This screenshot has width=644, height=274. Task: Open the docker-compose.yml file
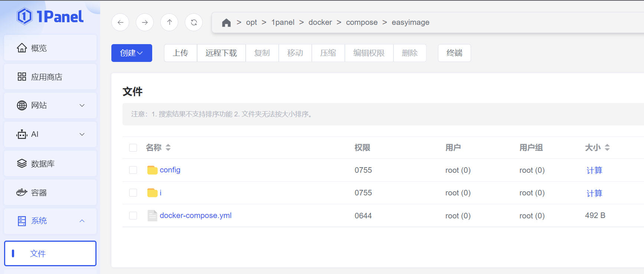195,215
